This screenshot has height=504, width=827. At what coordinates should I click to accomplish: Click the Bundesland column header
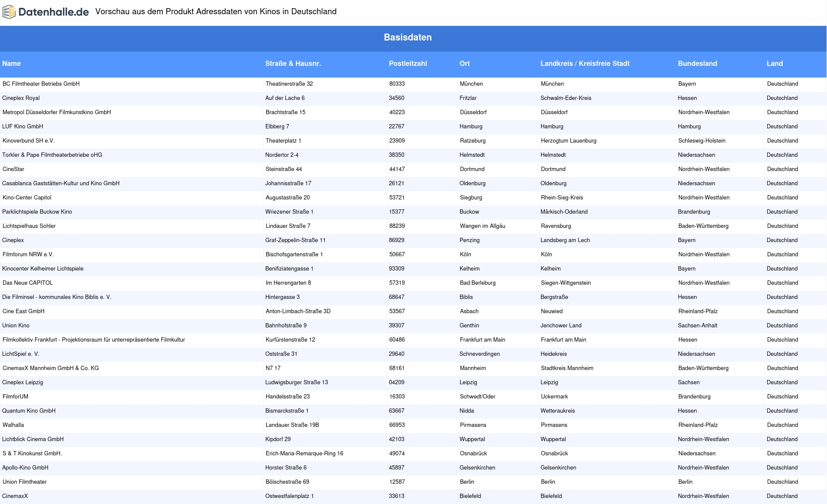[x=697, y=64]
